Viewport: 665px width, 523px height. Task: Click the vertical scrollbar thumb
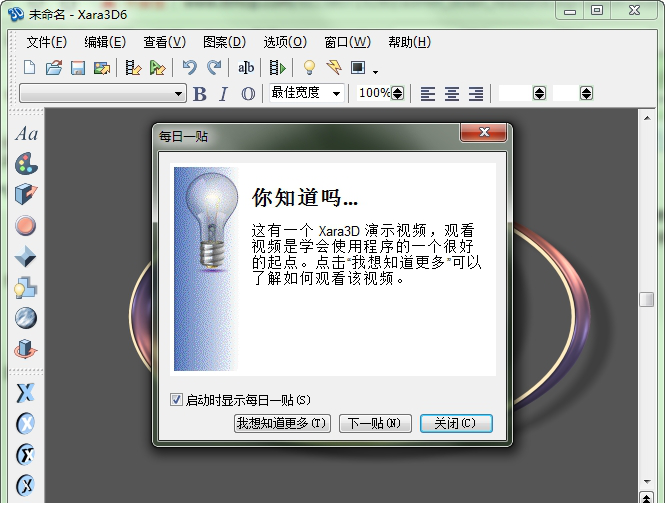point(646,299)
